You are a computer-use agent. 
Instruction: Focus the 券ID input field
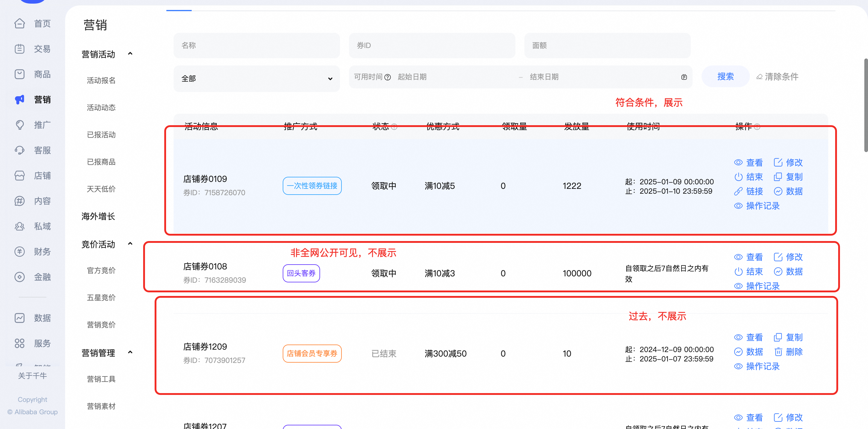[432, 46]
